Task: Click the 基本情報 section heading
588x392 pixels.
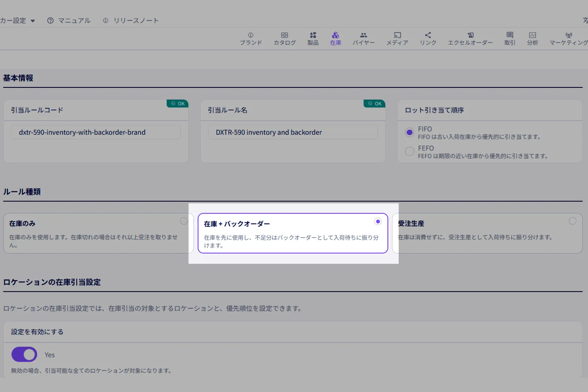Action: [18, 78]
